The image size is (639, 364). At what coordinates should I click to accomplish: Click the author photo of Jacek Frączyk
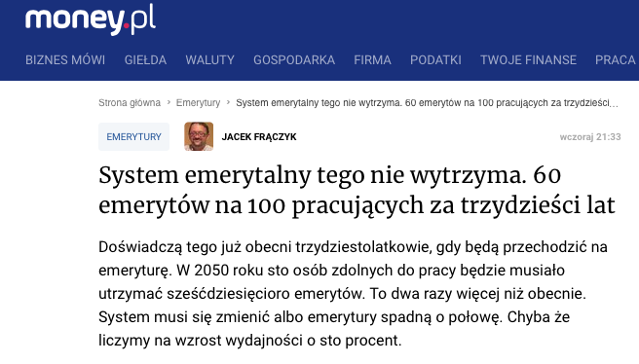[199, 136]
